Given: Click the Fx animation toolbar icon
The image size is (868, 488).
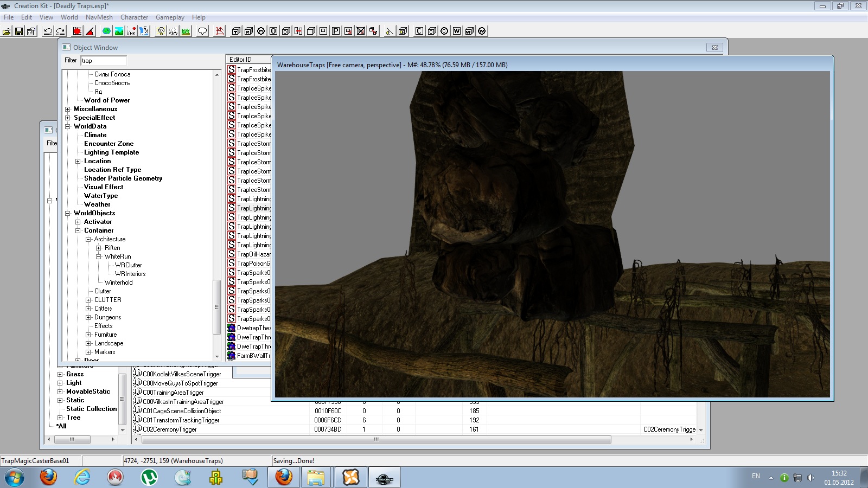Looking at the screenshot, I should [x=144, y=31].
